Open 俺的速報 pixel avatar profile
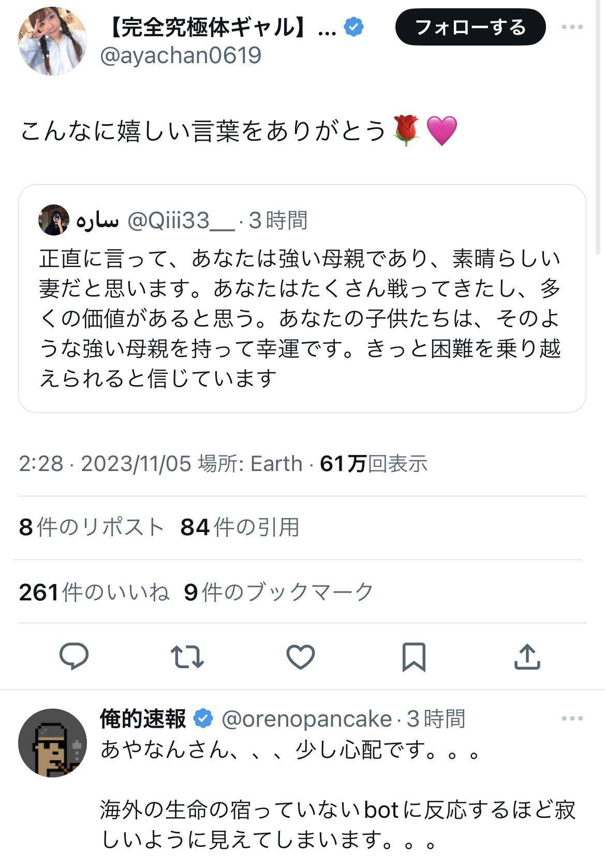This screenshot has width=605, height=868. [52, 743]
